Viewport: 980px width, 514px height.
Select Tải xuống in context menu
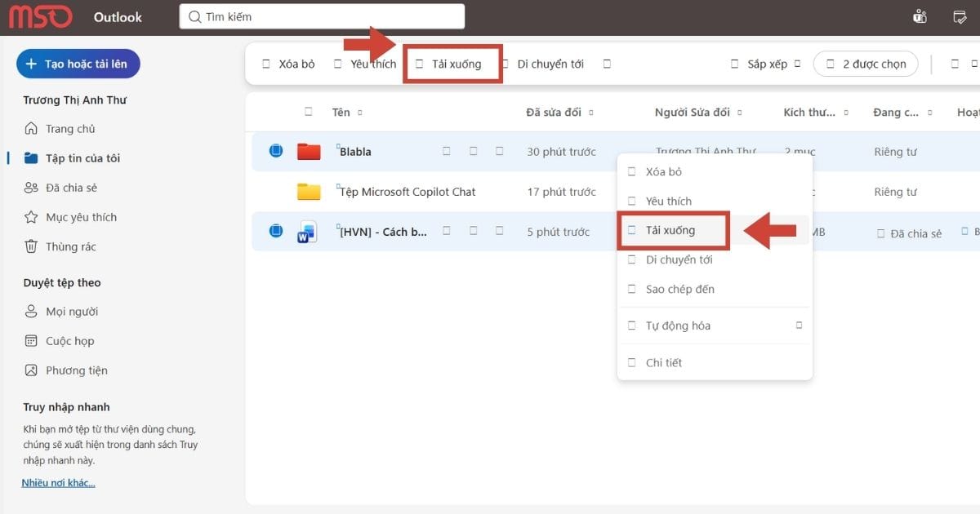(670, 230)
